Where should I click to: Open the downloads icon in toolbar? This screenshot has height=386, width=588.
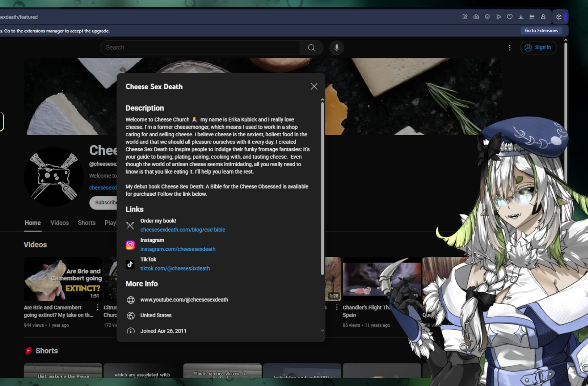click(521, 17)
